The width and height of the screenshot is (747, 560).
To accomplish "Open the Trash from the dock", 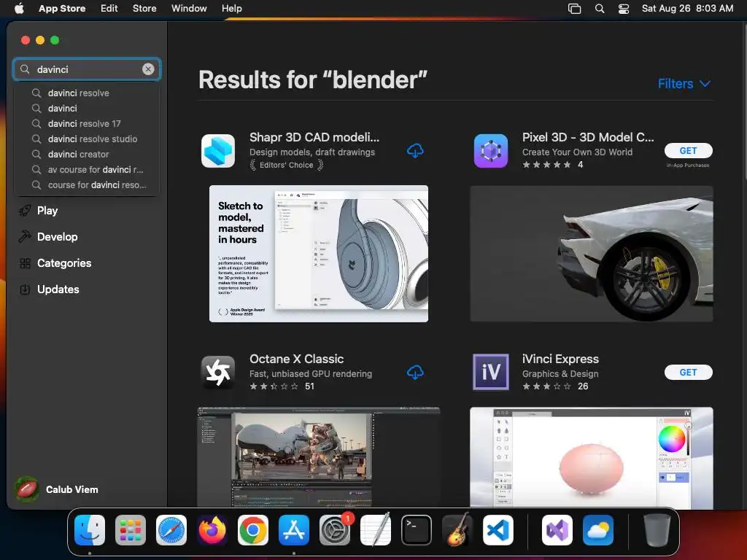I will [657, 530].
